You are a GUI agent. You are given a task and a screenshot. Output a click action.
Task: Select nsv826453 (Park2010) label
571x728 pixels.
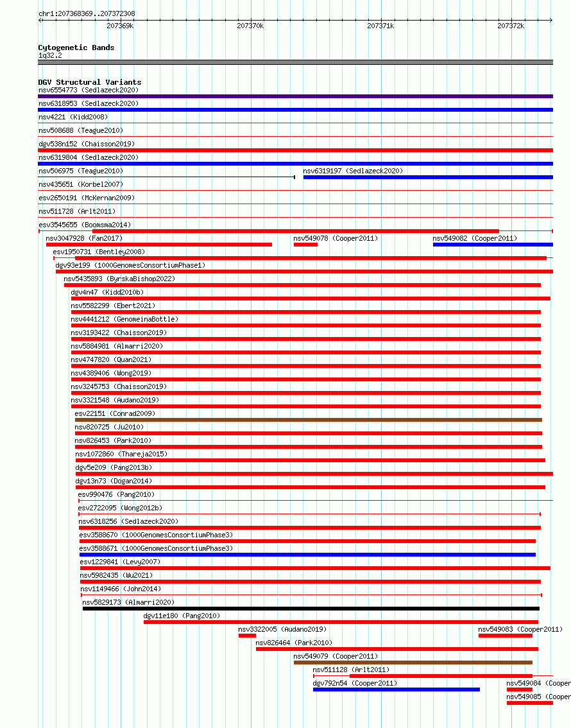point(113,440)
